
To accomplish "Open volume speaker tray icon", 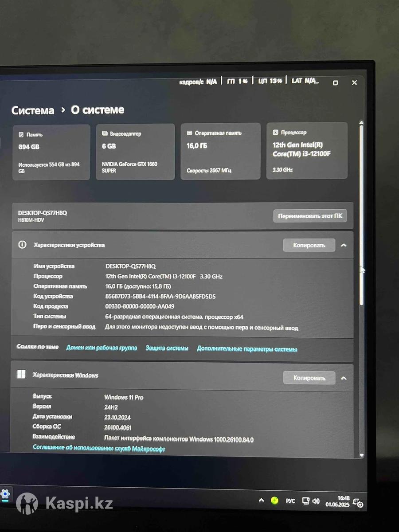I will [316, 501].
